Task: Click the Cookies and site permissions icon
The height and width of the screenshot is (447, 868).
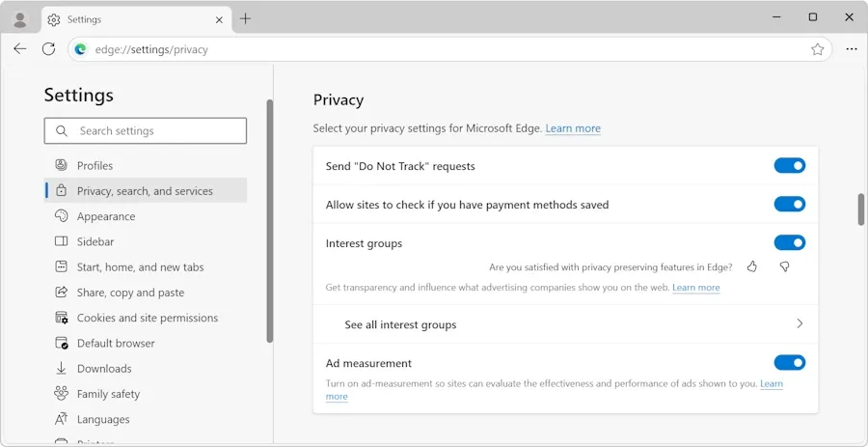Action: (x=62, y=318)
